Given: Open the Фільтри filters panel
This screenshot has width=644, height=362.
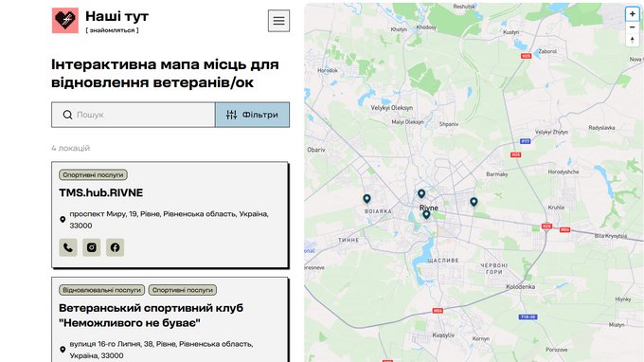Looking at the screenshot, I should click(x=252, y=115).
